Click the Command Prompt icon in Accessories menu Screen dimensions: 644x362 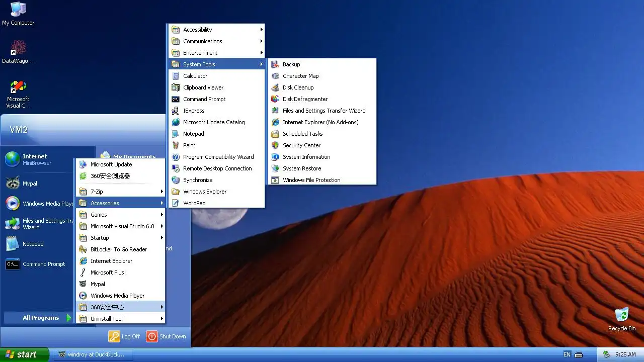tap(176, 99)
